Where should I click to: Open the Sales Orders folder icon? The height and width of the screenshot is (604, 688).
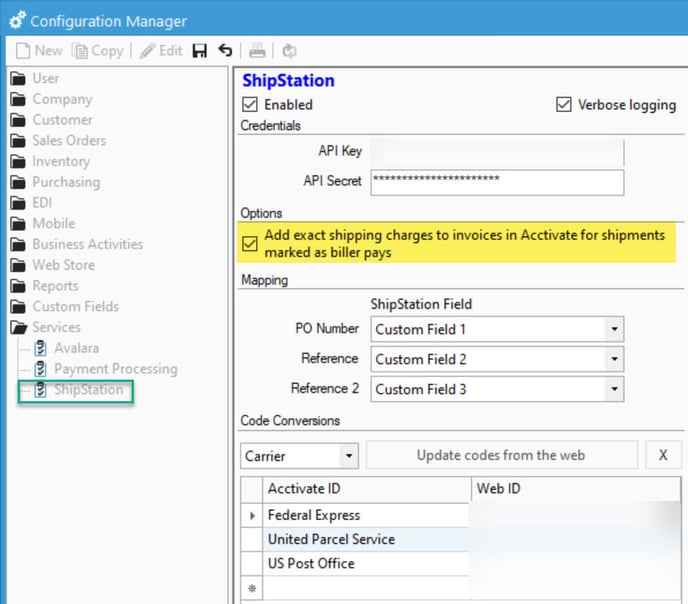(18, 141)
